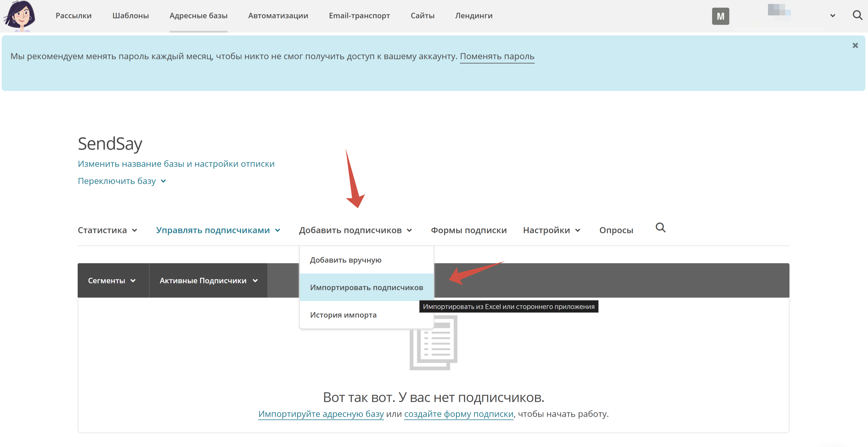Viewport: 868px width, 447px height.
Task: Choose Добавить вручную from menu
Action: point(345,260)
